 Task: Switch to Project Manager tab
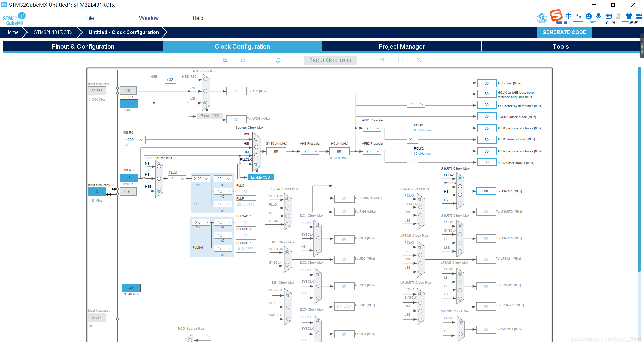(x=401, y=47)
